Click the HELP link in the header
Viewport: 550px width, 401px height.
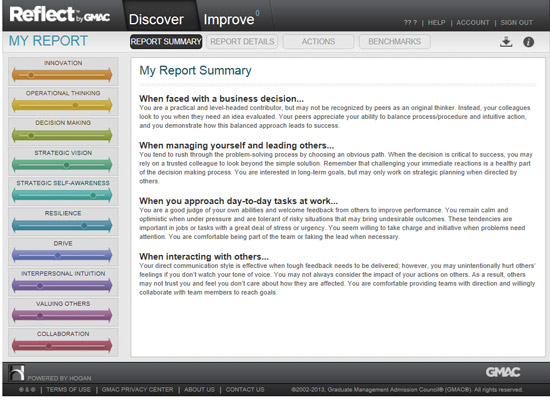click(x=436, y=22)
